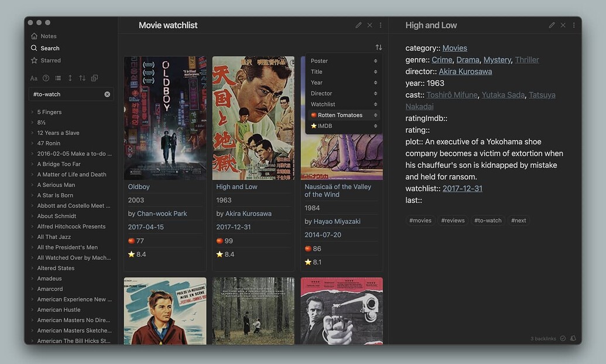Collapse the search results list
Image resolution: width=606 pixels, height=364 pixels.
[58, 78]
